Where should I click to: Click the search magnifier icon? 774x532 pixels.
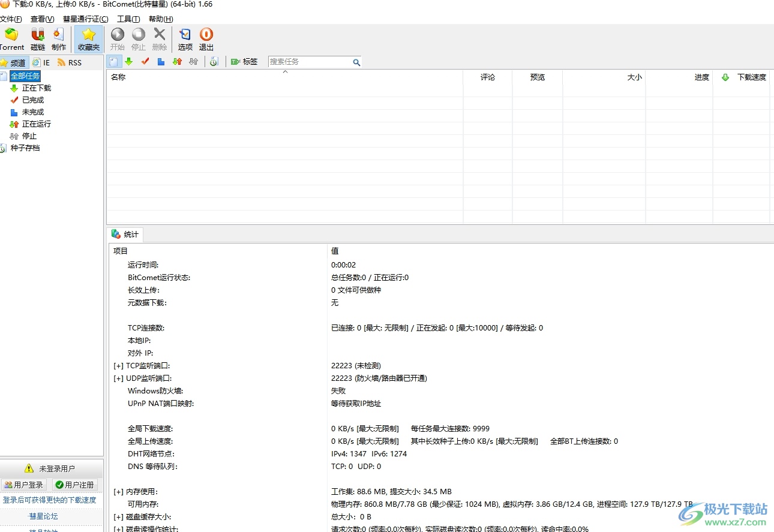[356, 62]
